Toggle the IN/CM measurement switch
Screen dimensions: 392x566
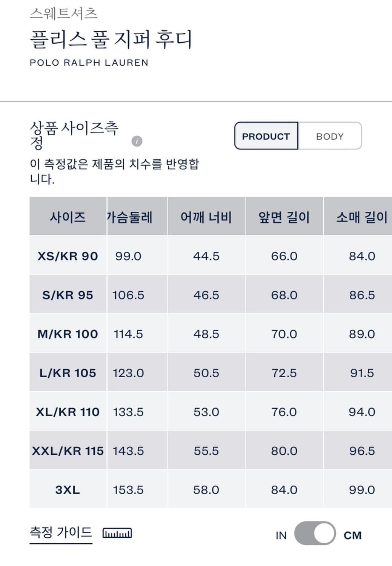316,535
